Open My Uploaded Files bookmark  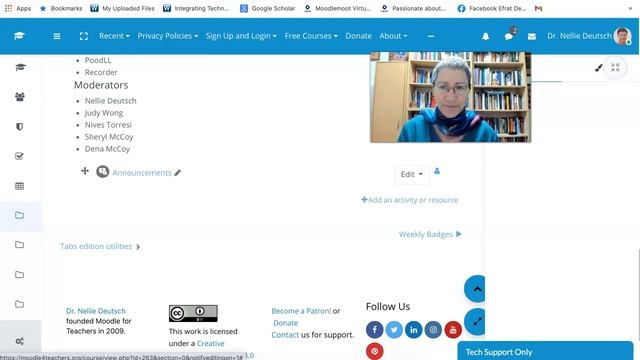[x=122, y=8]
